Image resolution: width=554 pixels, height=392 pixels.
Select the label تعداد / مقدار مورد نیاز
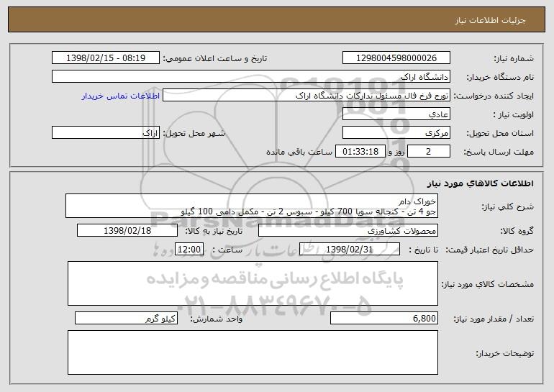tap(494, 319)
